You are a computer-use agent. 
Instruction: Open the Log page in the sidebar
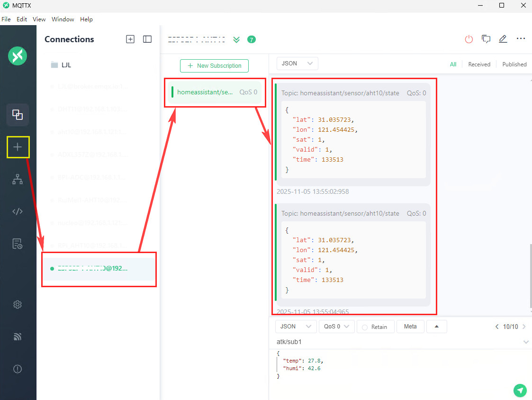click(18, 244)
